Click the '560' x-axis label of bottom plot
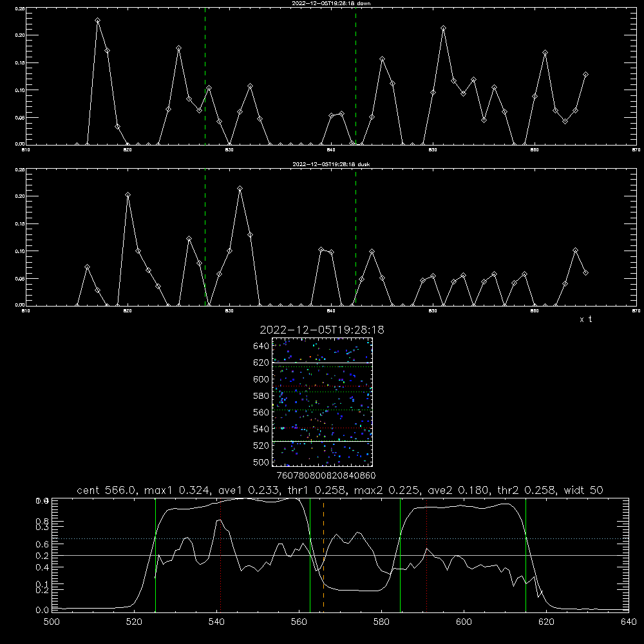Image resolution: width=644 pixels, height=644 pixels. (299, 622)
